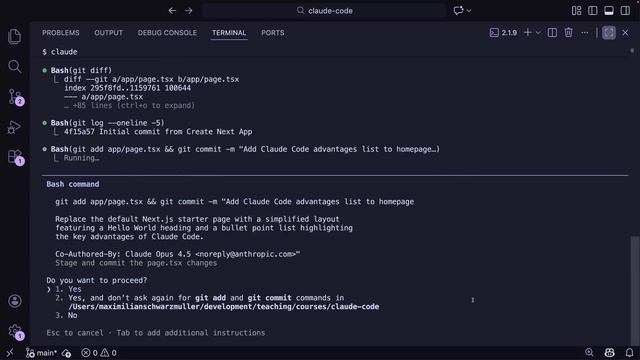The width and height of the screenshot is (640, 360).
Task: Click the Running… status line
Action: pos(81,158)
